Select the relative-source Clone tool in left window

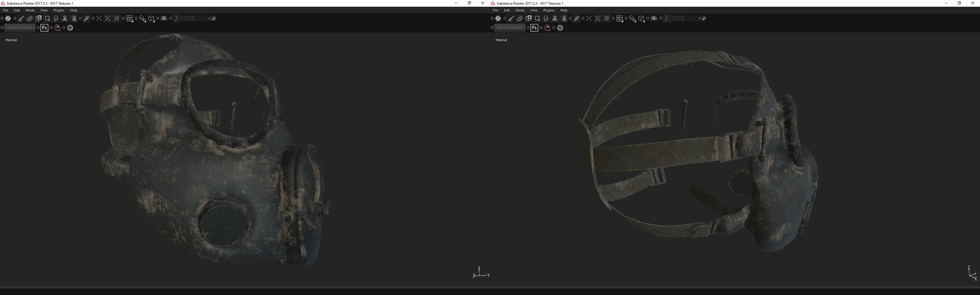pyautogui.click(x=74, y=18)
